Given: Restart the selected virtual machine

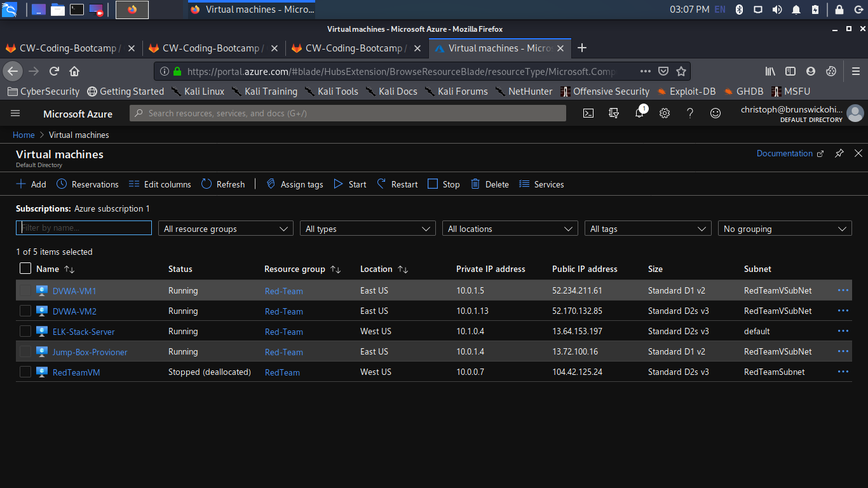Looking at the screenshot, I should point(397,184).
